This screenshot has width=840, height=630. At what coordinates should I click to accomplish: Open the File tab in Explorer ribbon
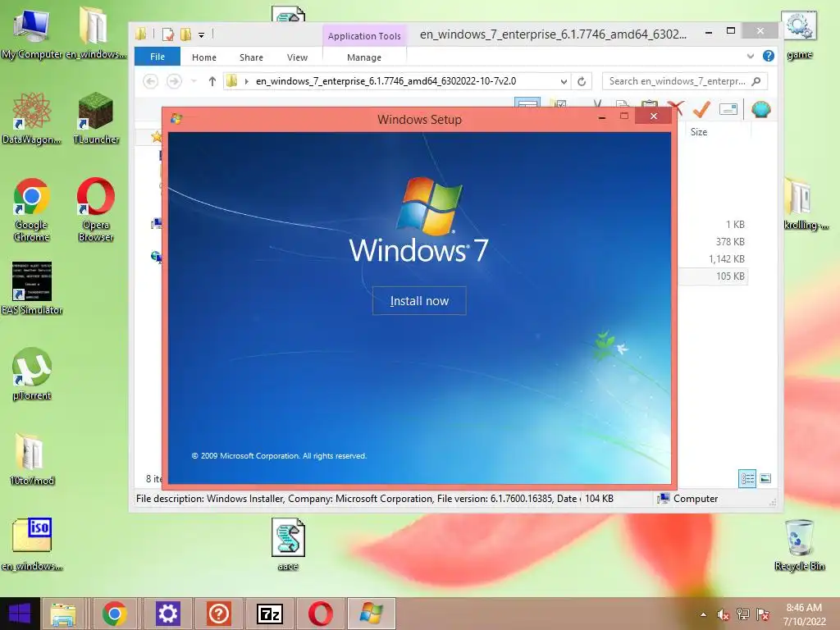[x=157, y=57]
